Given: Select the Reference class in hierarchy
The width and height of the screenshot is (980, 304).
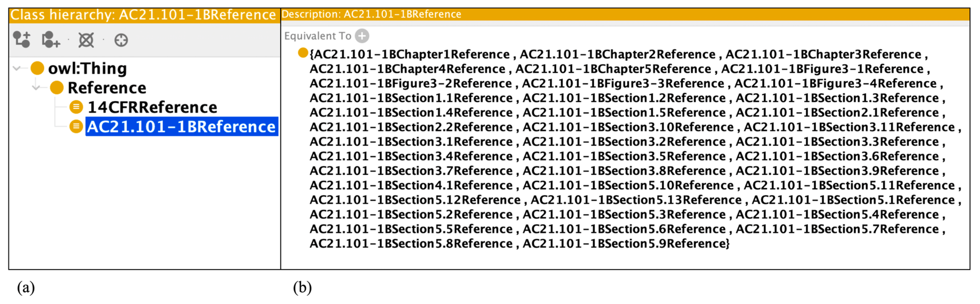Looking at the screenshot, I should (107, 88).
